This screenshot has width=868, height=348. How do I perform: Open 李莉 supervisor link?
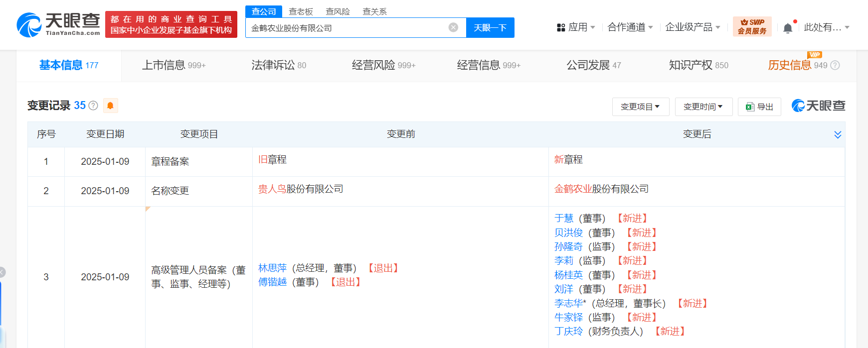pos(564,260)
